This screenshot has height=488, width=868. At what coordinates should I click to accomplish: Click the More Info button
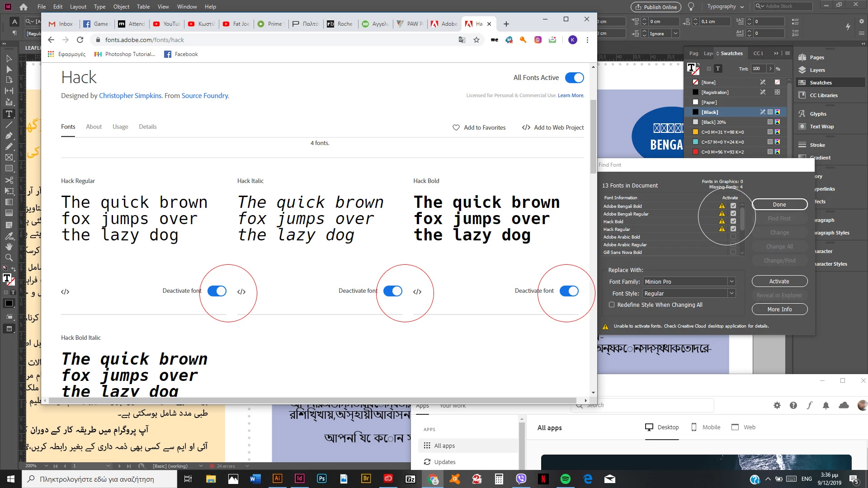click(779, 310)
